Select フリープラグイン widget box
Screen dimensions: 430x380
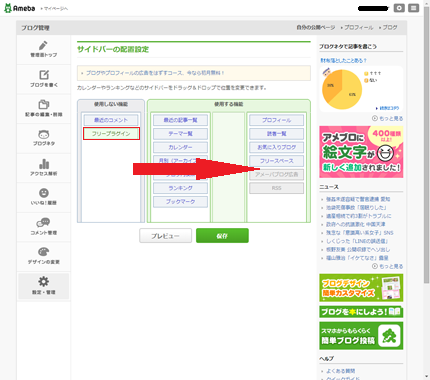click(111, 134)
